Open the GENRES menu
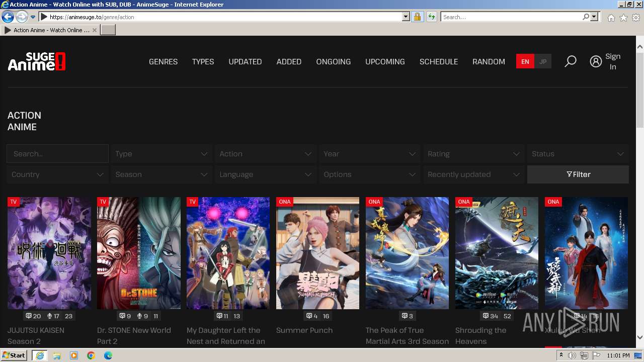This screenshot has width=644, height=362. pos(163,62)
